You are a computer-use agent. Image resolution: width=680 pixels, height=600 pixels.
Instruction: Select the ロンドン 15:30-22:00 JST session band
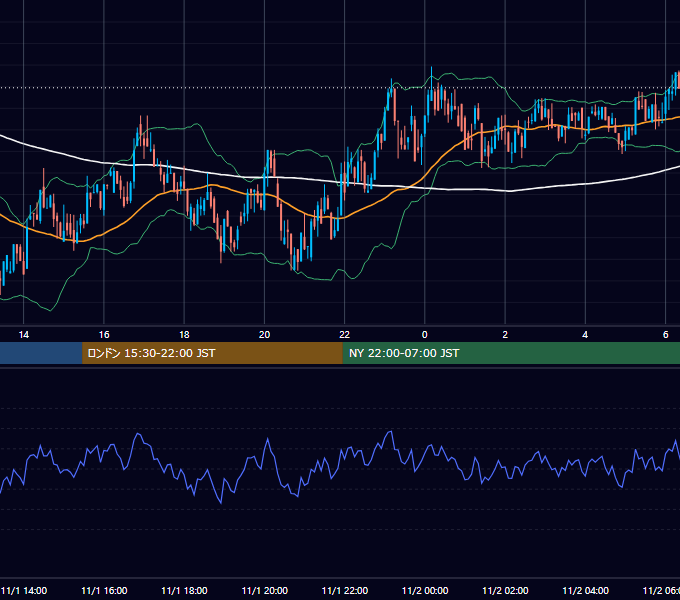coord(212,353)
